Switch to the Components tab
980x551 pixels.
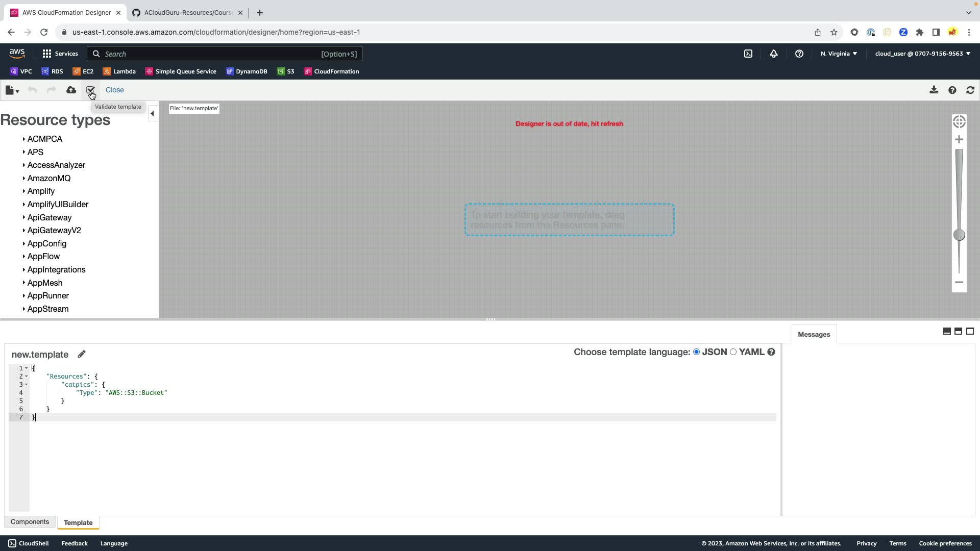tap(30, 522)
